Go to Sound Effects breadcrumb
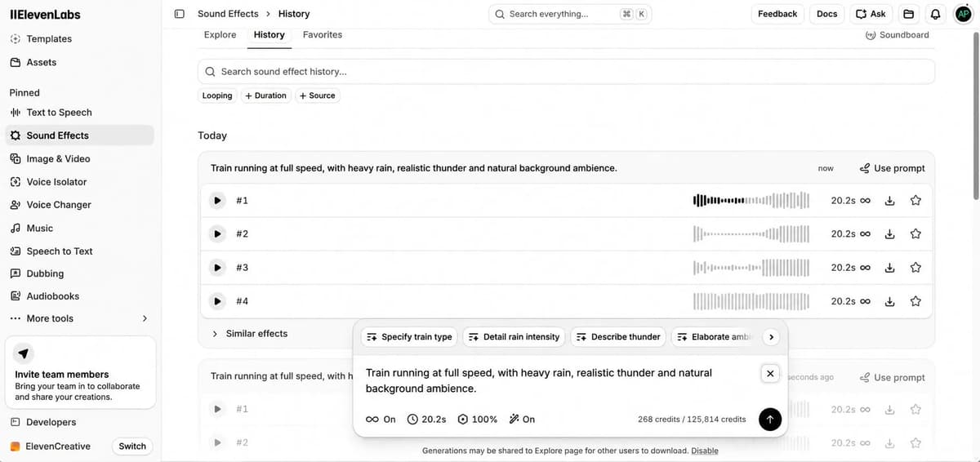980x462 pixels. click(228, 14)
